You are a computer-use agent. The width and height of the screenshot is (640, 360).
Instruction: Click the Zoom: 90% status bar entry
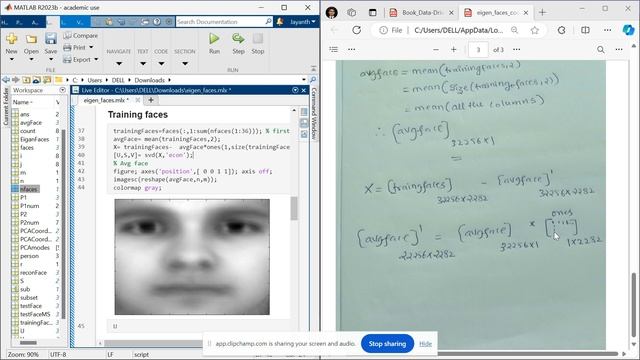coord(23,354)
